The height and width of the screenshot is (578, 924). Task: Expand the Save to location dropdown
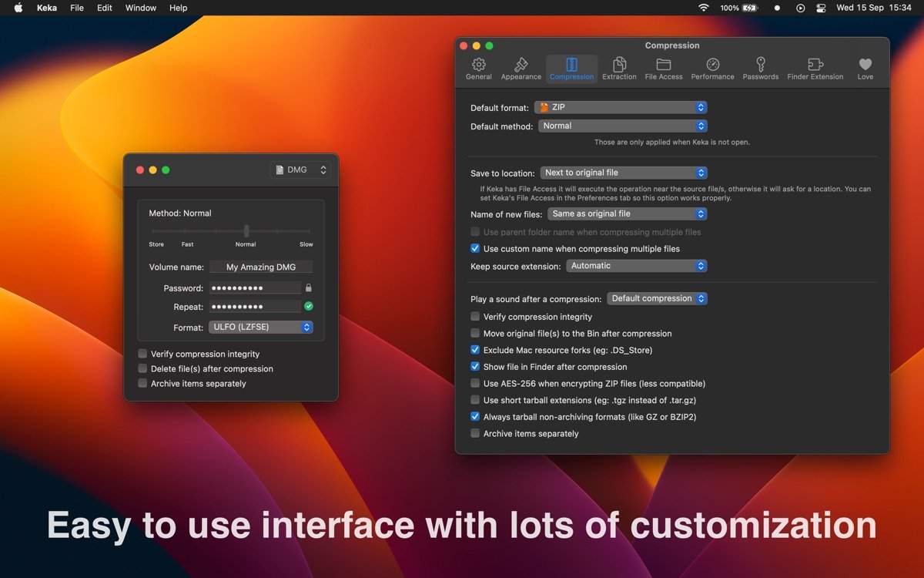click(x=623, y=173)
